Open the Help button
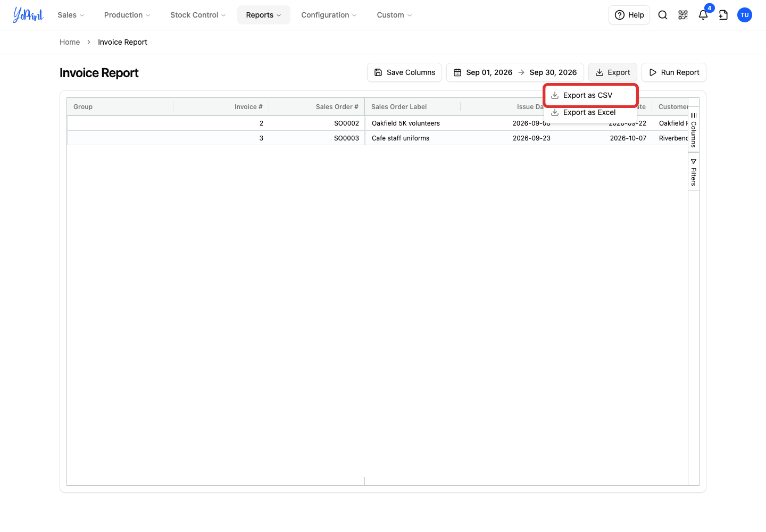The image size is (766, 532). (629, 15)
